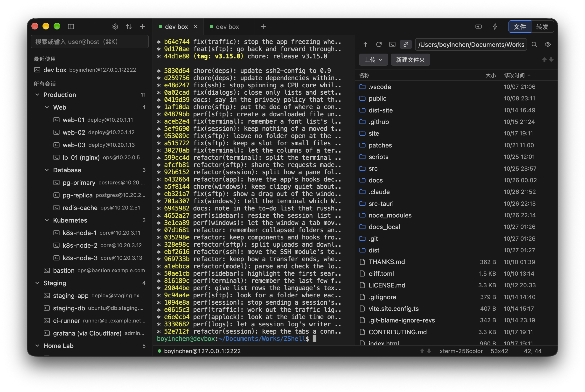Viewport: 585px width, 392px height.
Task: Collapse the Staging group
Action: (37, 283)
